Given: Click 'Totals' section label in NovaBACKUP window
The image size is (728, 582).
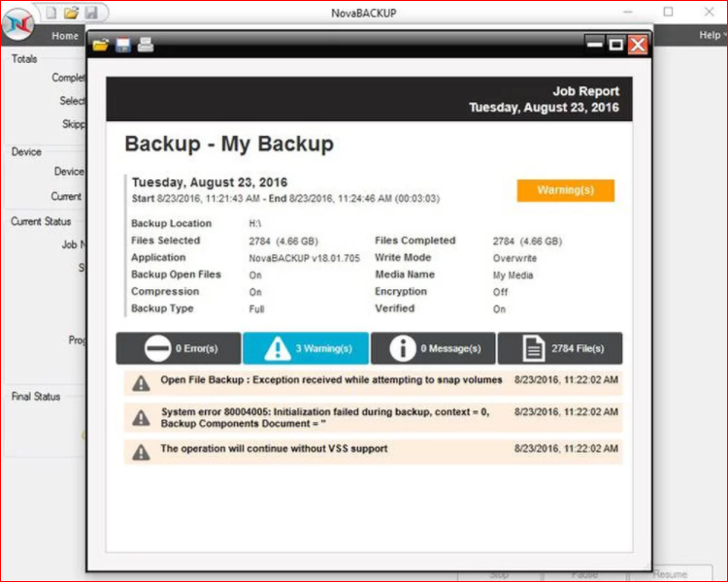Looking at the screenshot, I should click(x=24, y=59).
